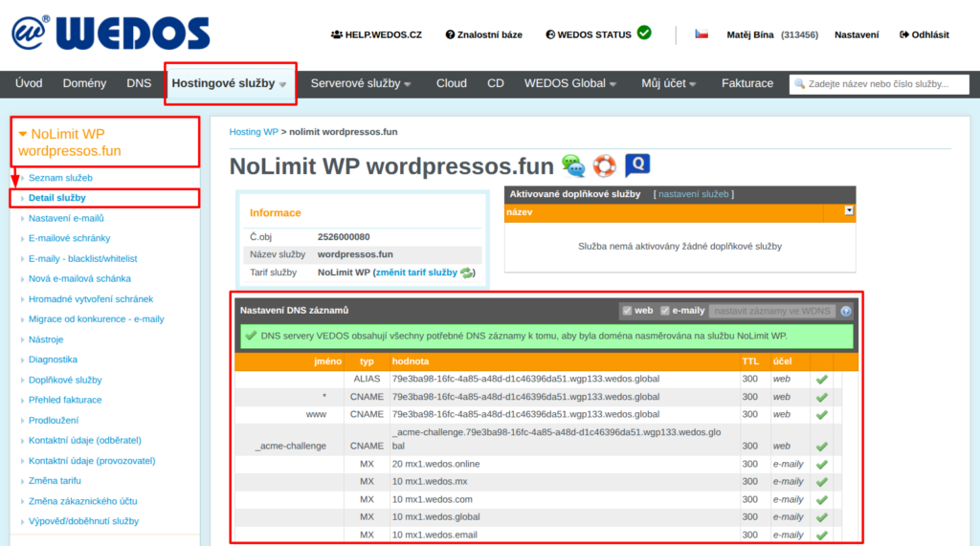Click green check in _acme-challenge row
The image size is (980, 546).
click(x=822, y=446)
